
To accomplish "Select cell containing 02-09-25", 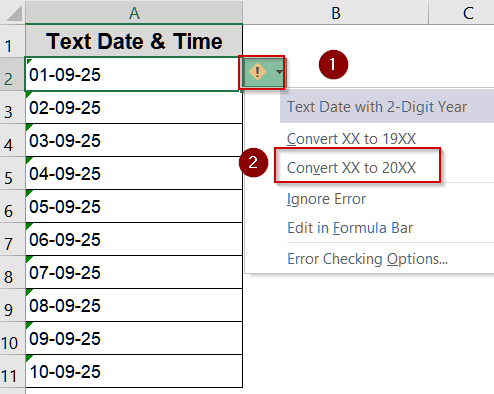I will [134, 107].
